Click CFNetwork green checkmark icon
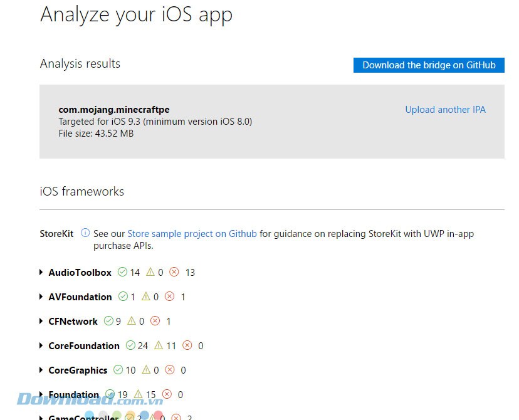 point(109,321)
